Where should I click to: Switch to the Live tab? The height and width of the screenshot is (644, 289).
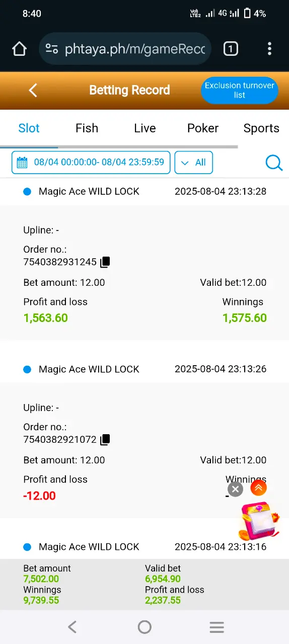point(145,128)
